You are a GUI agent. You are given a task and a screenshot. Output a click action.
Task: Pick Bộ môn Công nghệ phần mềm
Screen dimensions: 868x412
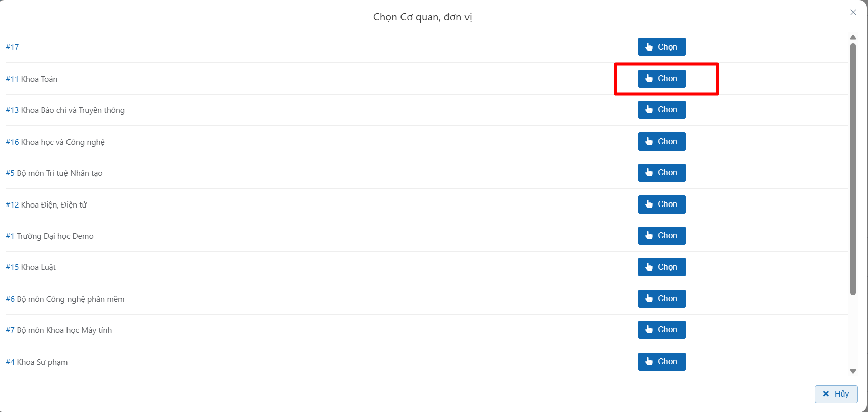tap(661, 299)
